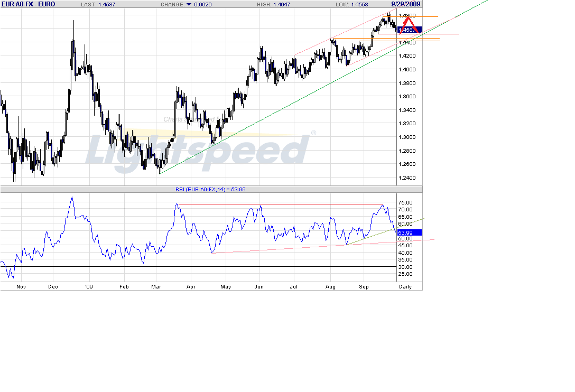Click the Feb label on time axis
Image resolution: width=575 pixels, height=392 pixels.
pyautogui.click(x=124, y=287)
